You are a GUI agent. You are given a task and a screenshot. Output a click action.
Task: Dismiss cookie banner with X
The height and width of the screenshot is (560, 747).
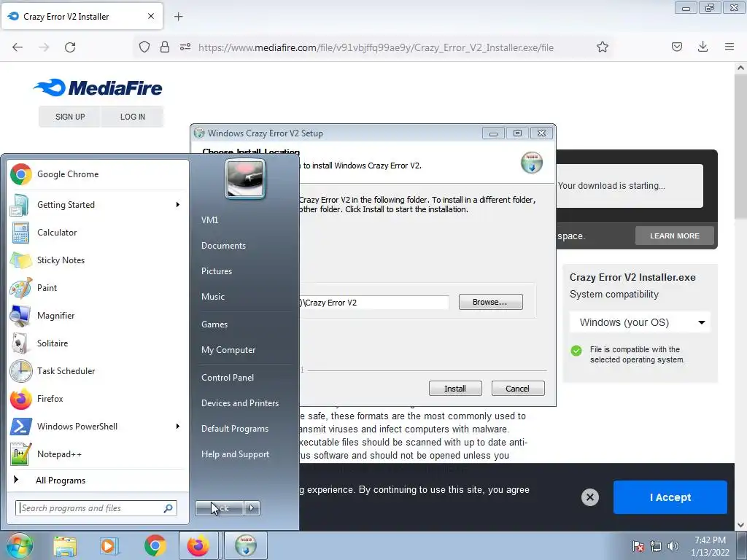click(x=589, y=497)
